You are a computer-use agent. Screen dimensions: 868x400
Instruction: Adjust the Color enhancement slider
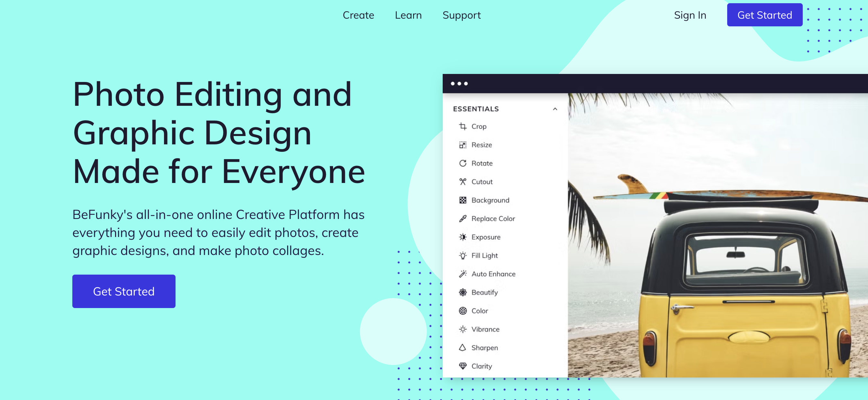coord(479,310)
